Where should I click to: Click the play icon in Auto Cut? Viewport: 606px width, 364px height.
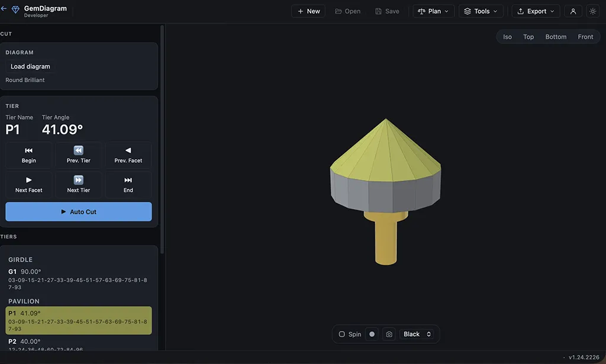63,212
